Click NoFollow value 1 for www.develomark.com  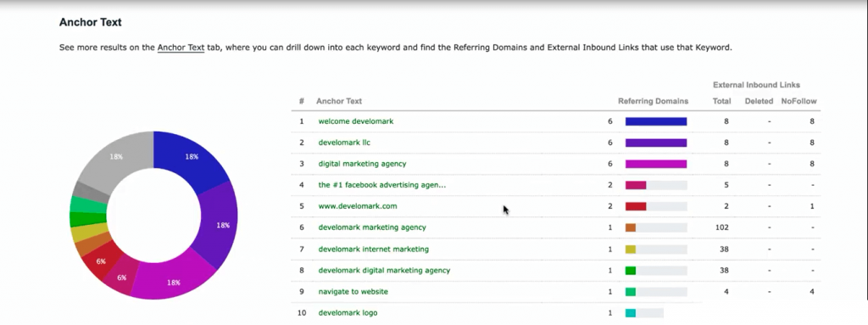coord(812,206)
